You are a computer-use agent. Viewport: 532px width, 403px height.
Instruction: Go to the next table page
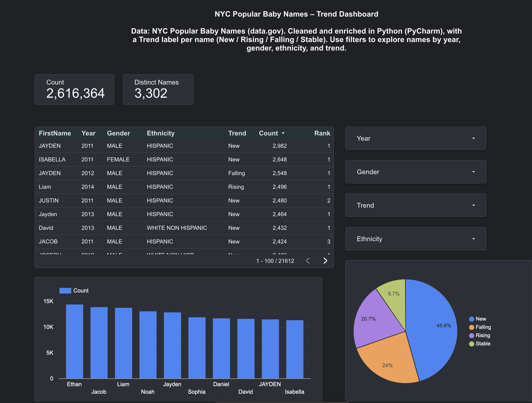325,260
